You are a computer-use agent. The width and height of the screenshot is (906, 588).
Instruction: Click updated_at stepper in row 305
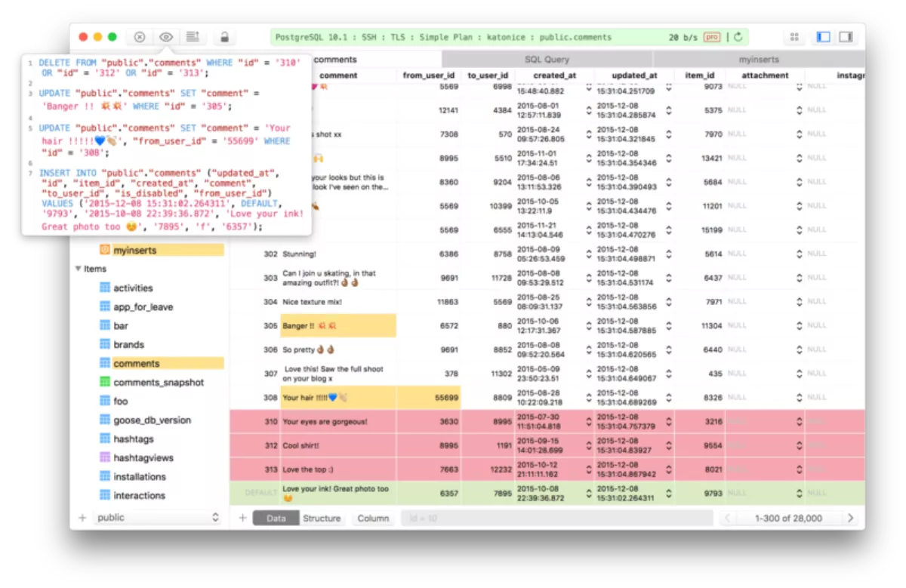[x=668, y=326]
